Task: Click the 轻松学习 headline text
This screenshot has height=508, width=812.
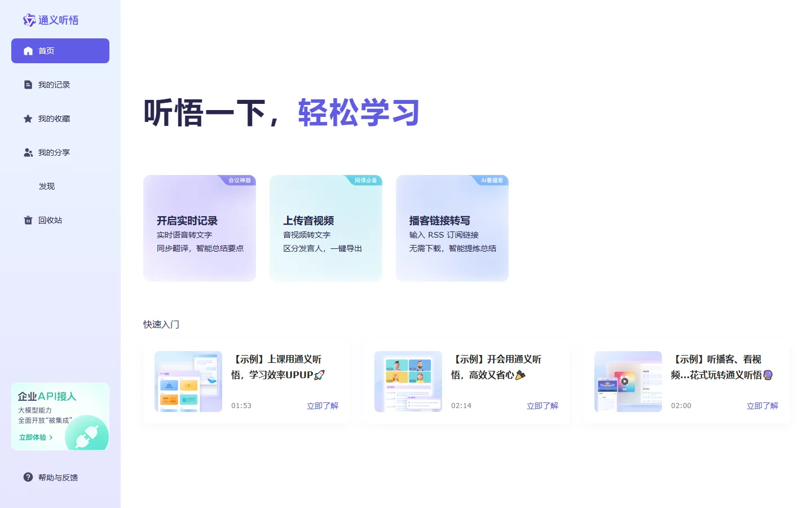Action: click(359, 113)
